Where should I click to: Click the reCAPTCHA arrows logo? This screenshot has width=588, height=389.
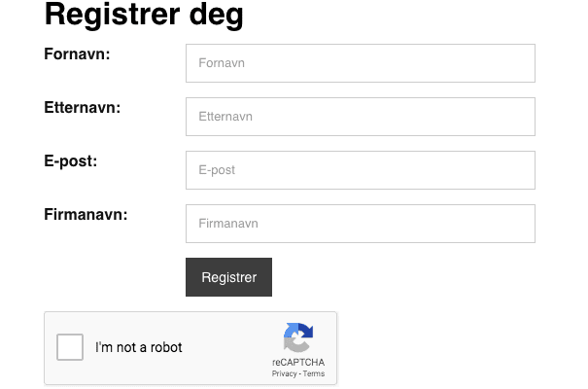pyautogui.click(x=298, y=337)
